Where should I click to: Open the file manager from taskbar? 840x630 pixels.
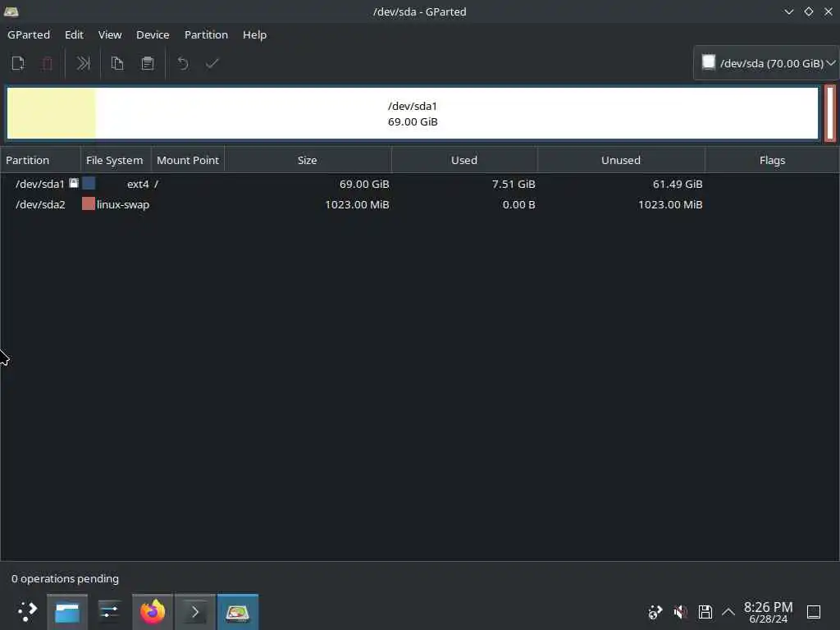click(67, 612)
